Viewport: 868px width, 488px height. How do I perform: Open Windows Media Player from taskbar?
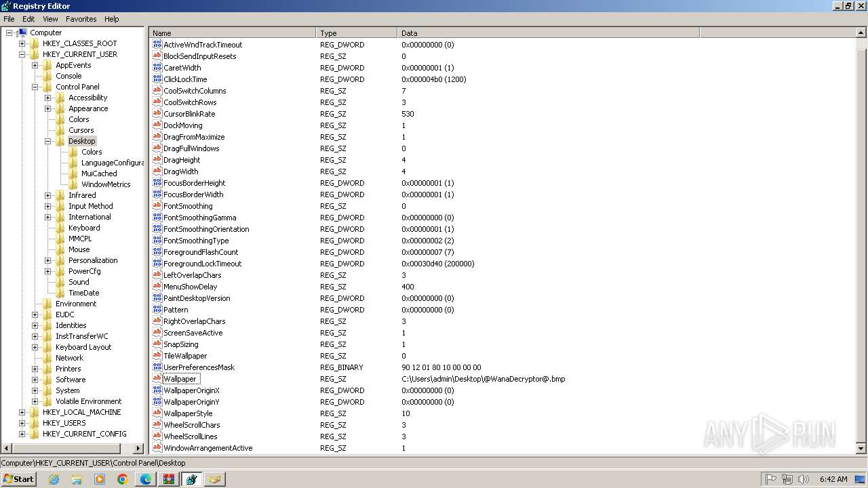100,479
